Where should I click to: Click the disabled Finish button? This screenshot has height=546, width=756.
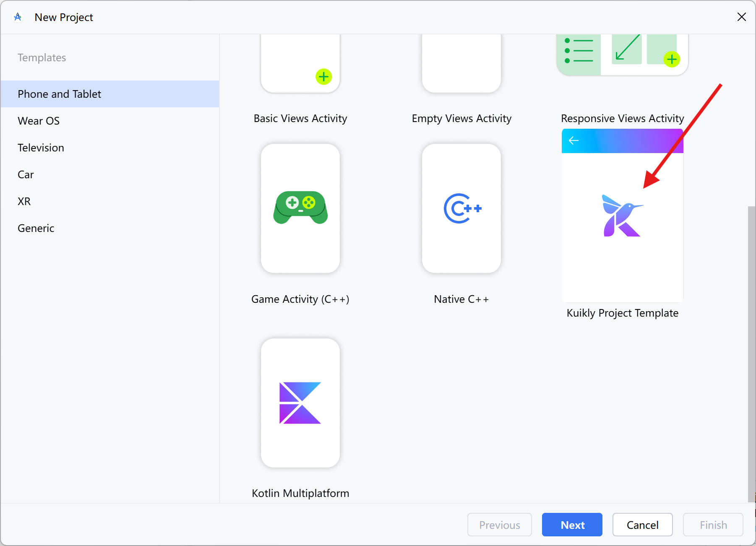coord(713,525)
